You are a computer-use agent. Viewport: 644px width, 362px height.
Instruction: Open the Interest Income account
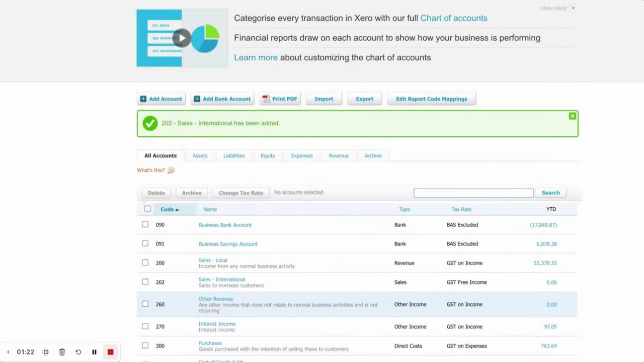click(x=217, y=324)
